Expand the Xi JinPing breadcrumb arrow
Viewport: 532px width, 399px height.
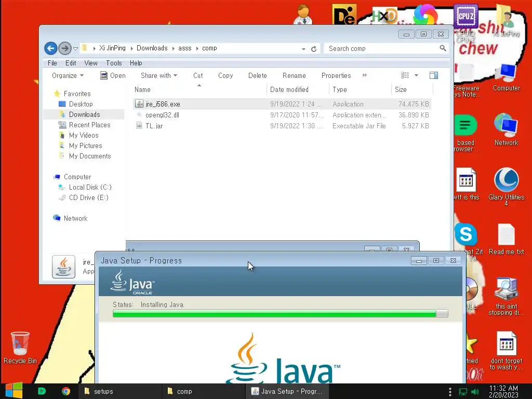tap(131, 48)
